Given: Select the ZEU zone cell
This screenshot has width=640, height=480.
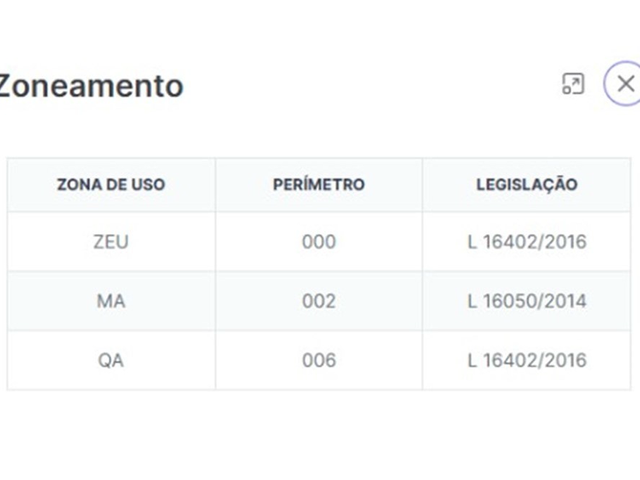Looking at the screenshot, I should (x=111, y=242).
